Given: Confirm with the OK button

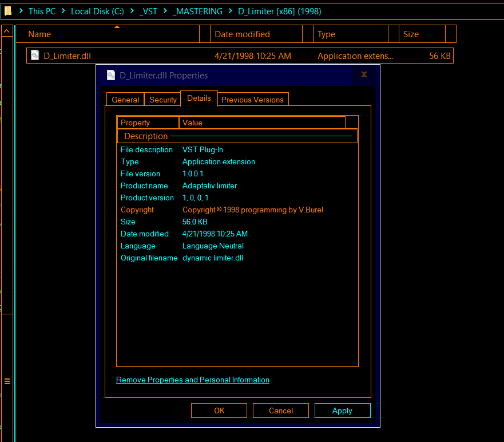Looking at the screenshot, I should (x=219, y=411).
